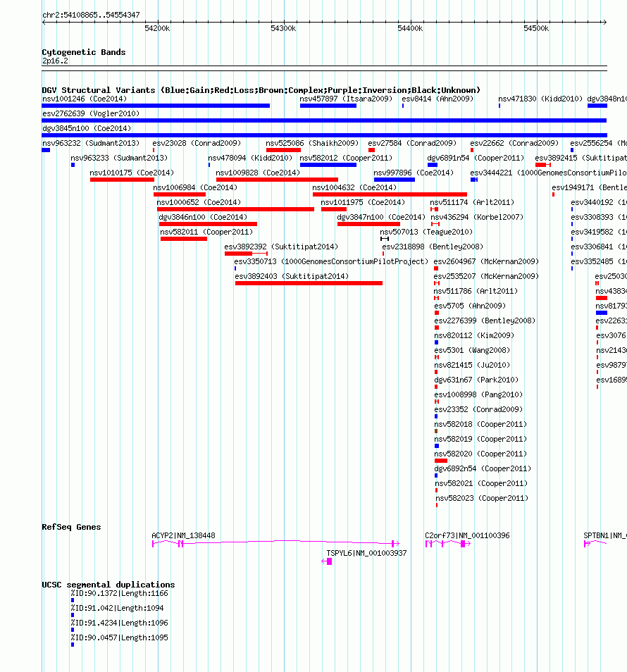Click the nsv997896 (Coe2014) blue bar
Image resolution: width=627 pixels, height=672 pixels.
[x=395, y=180]
